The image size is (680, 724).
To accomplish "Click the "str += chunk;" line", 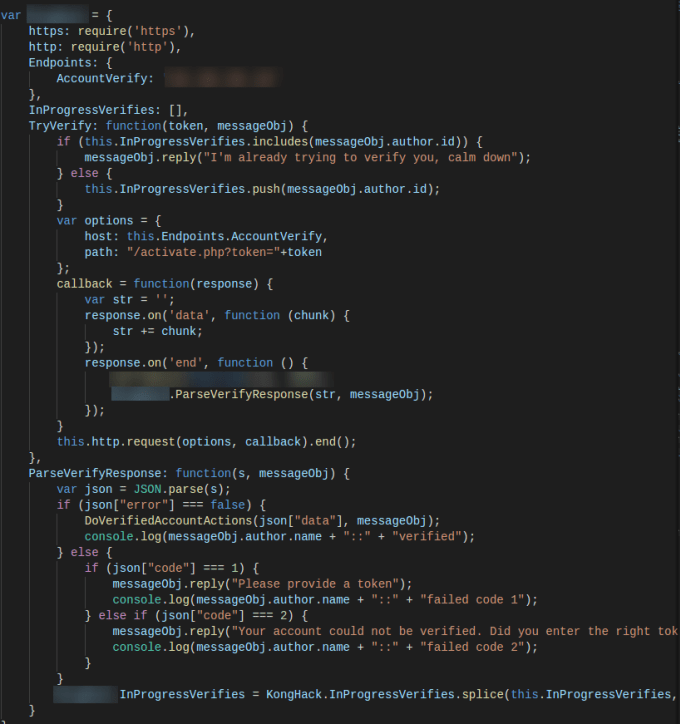I will pos(157,331).
